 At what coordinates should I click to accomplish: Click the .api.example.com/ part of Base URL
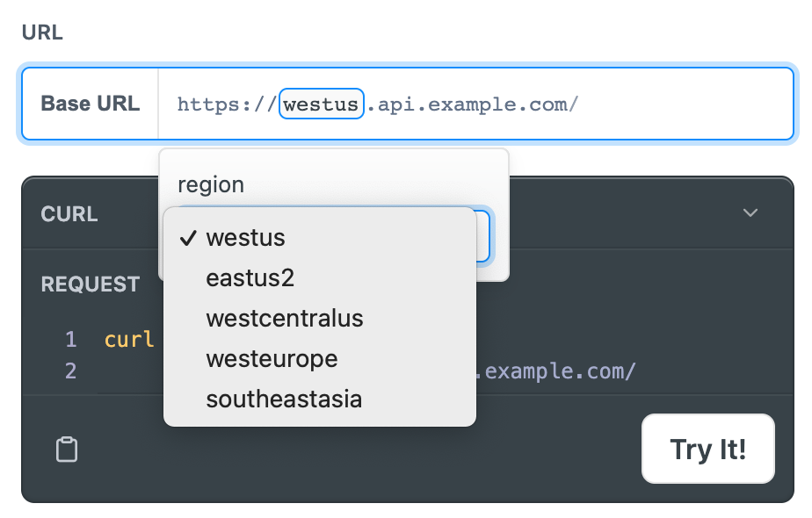coord(472,104)
